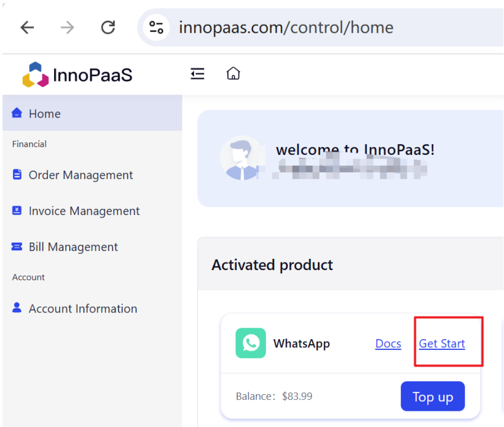Click the Home house icon in sidebar
504x427 pixels.
point(17,113)
